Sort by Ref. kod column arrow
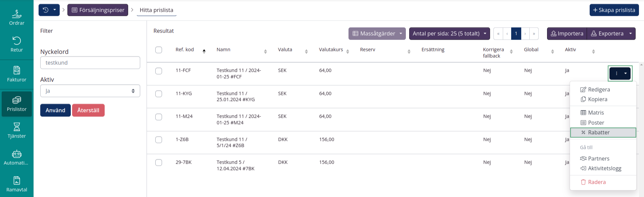The height and width of the screenshot is (197, 644). [x=204, y=51]
